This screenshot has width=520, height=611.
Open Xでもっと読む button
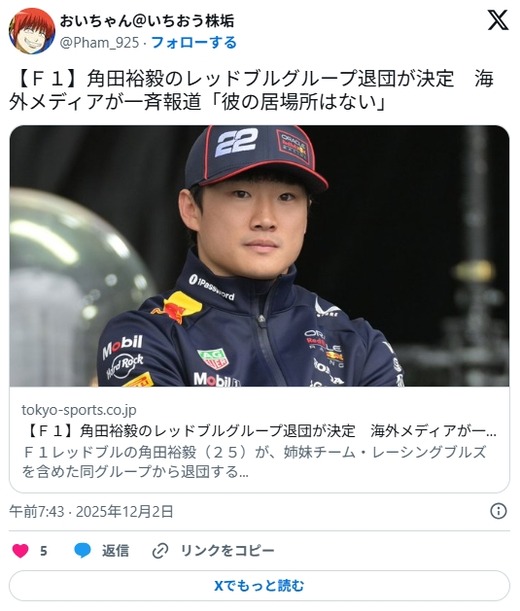(x=259, y=585)
